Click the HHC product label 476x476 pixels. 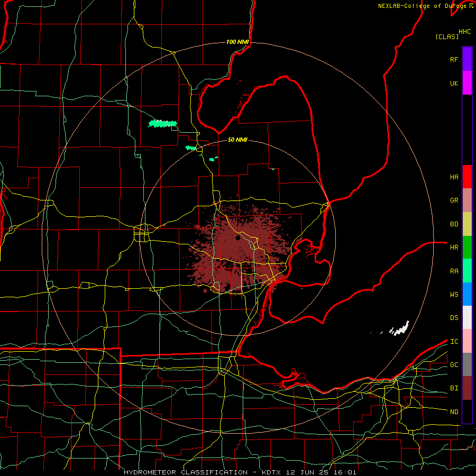[x=465, y=32]
